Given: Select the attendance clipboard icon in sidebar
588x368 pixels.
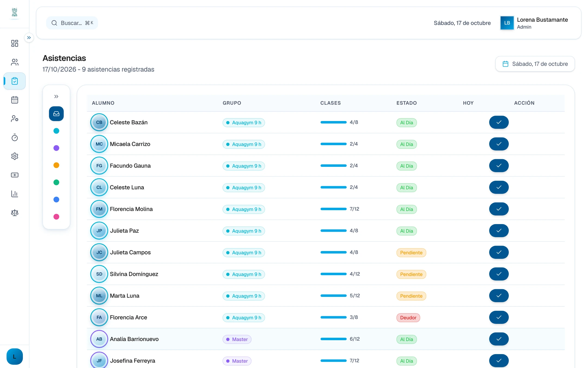Looking at the screenshot, I should click(x=14, y=81).
